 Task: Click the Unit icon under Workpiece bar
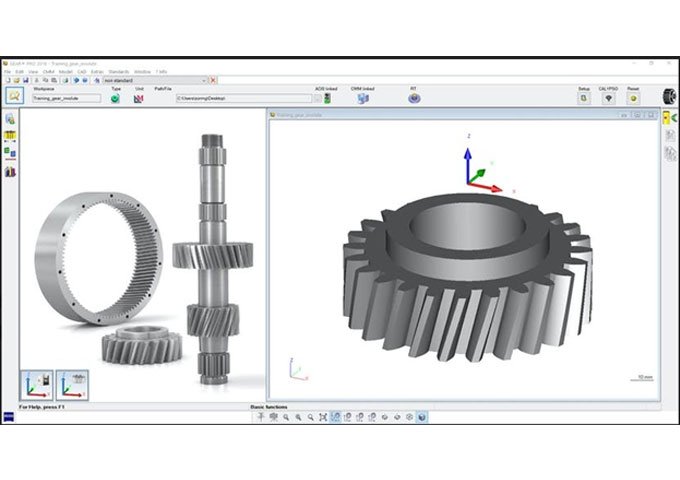point(140,98)
